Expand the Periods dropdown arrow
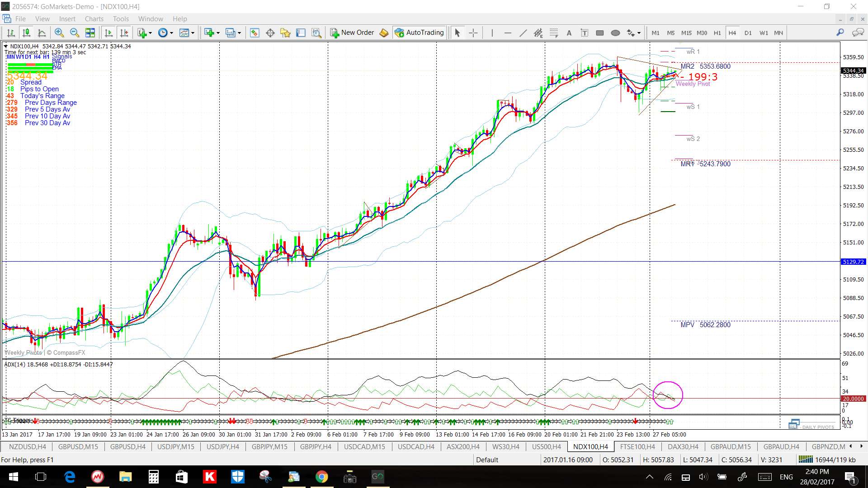 click(x=171, y=33)
